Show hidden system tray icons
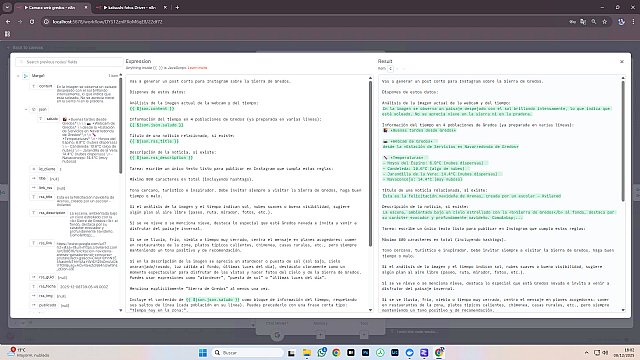This screenshot has height=360, width=640. tap(587, 352)
